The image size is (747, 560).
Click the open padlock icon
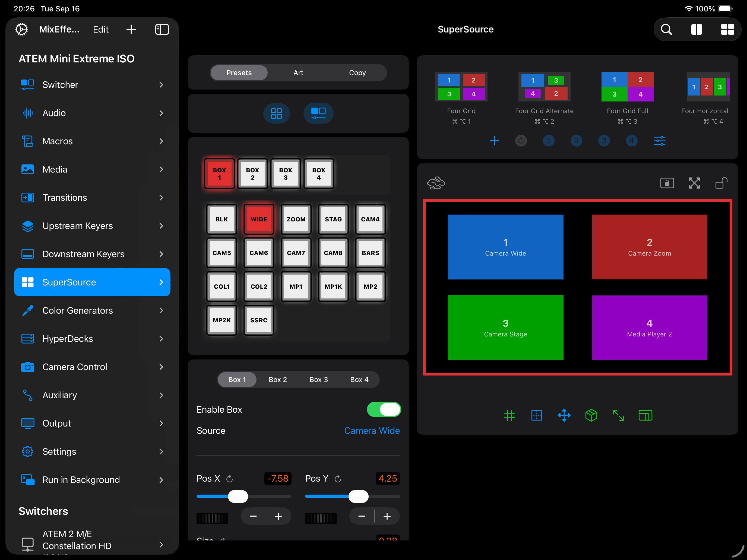(x=721, y=183)
